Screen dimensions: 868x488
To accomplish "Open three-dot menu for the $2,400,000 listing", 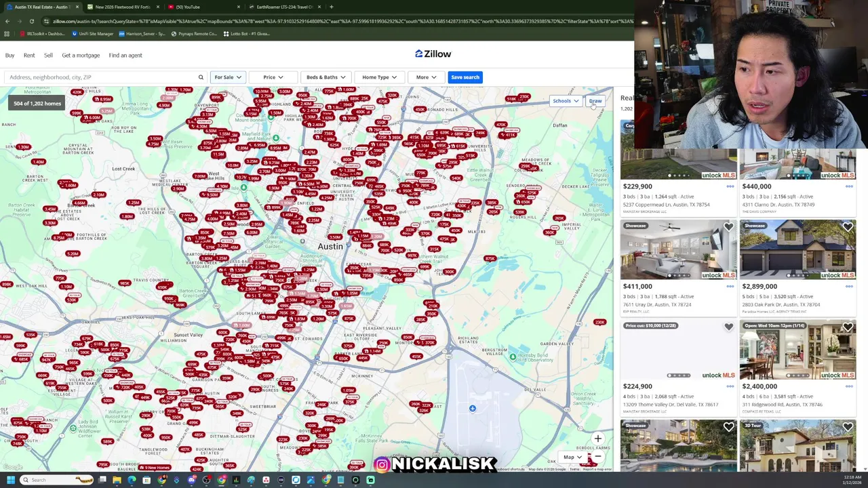I will pos(849,386).
